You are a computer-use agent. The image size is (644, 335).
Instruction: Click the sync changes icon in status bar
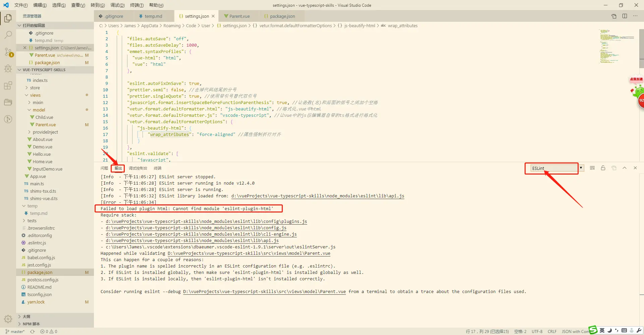tap(32, 332)
